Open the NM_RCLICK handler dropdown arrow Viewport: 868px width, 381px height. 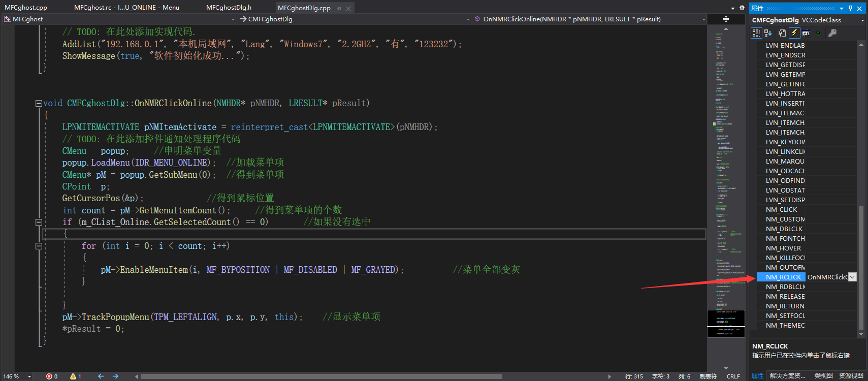point(852,277)
